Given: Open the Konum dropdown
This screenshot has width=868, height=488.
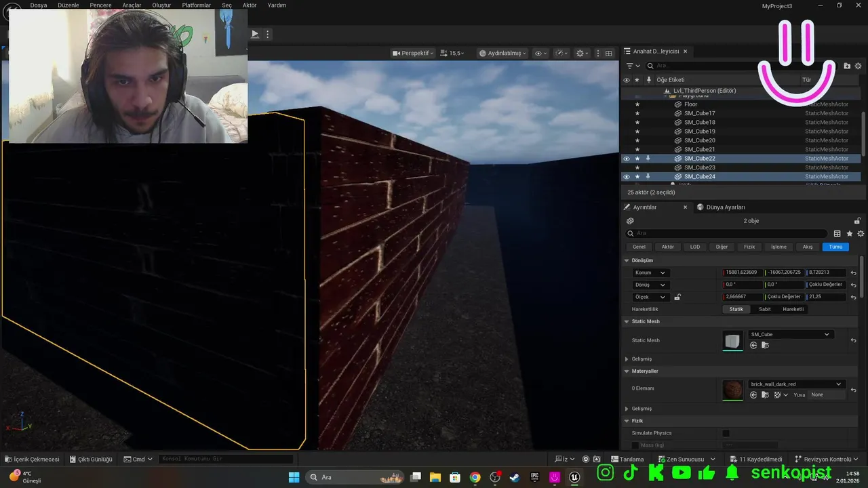Looking at the screenshot, I should [651, 272].
